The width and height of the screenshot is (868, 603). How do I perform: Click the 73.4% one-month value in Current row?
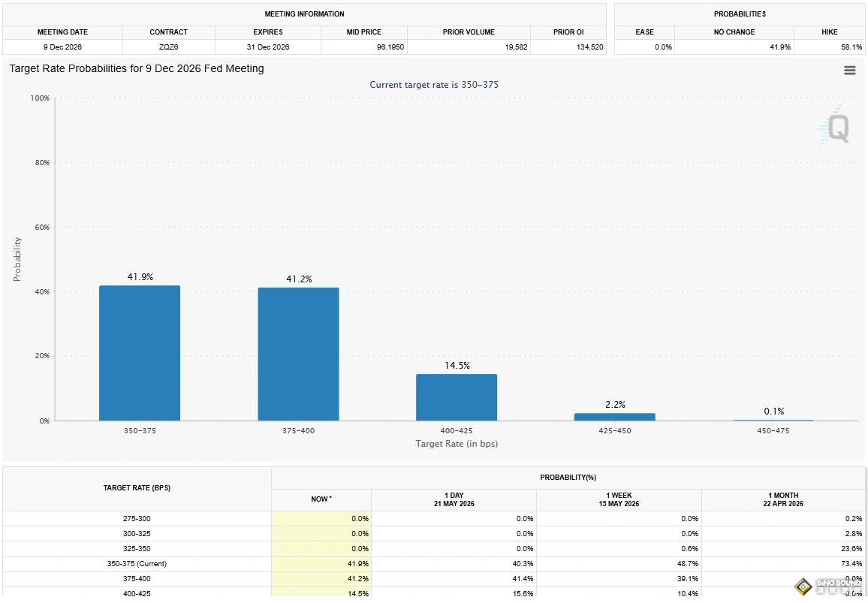point(851,564)
